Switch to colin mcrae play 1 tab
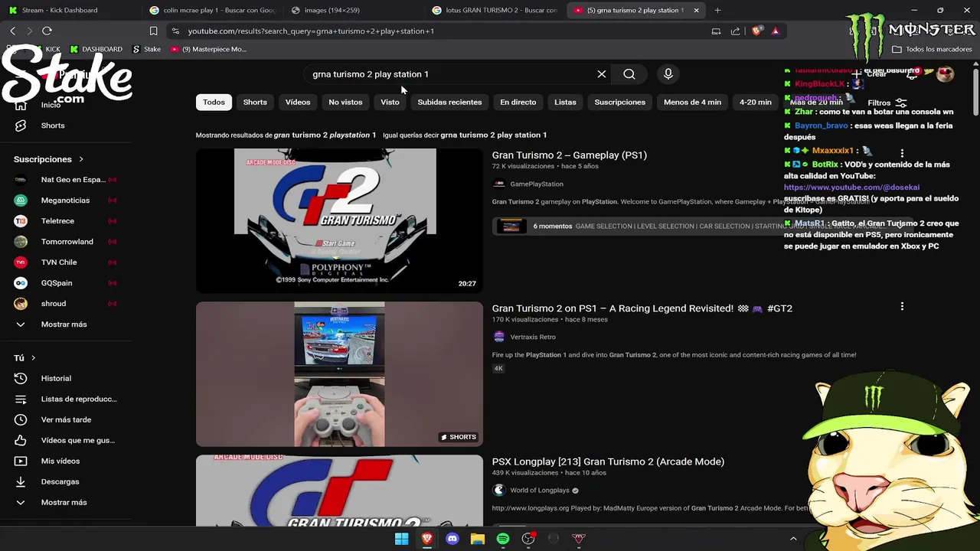 pyautogui.click(x=214, y=10)
